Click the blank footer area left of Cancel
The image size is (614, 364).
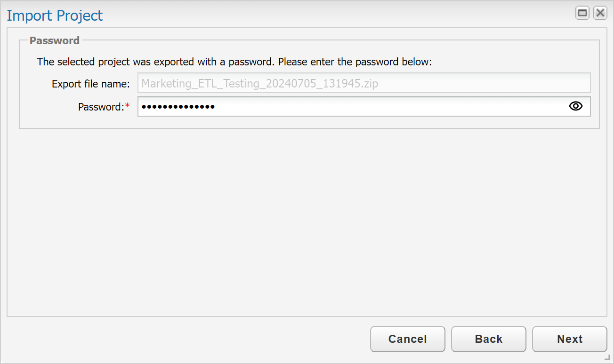188,339
